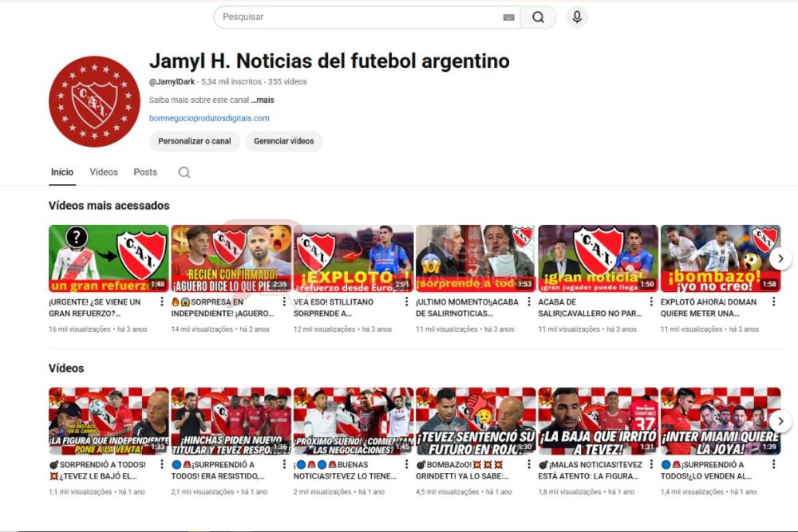Click the search magnifier icon
The width and height of the screenshot is (798, 532).
click(539, 16)
